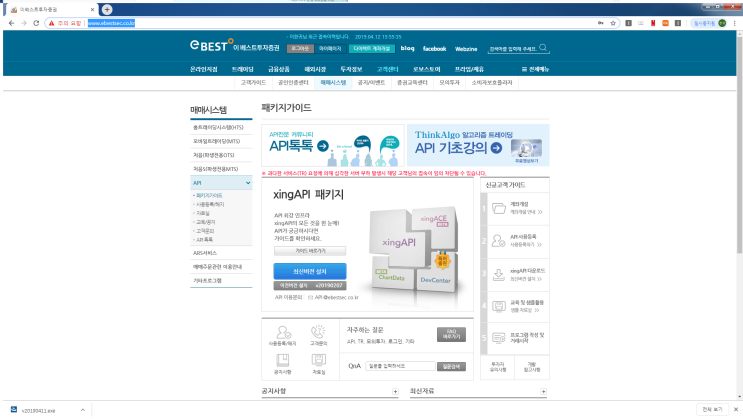The image size is (743, 419).
Task: Open the 고객센터 menu
Action: 388,69
